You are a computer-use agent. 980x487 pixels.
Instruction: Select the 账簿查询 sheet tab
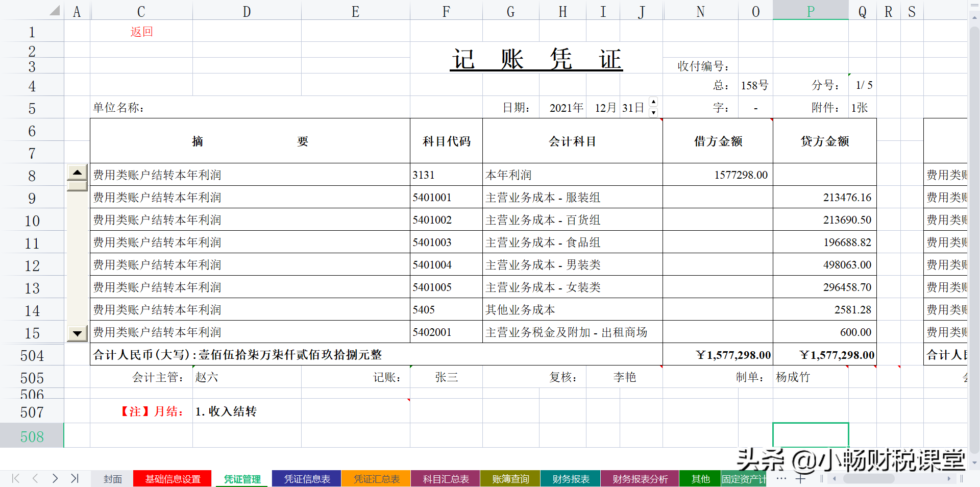[509, 479]
